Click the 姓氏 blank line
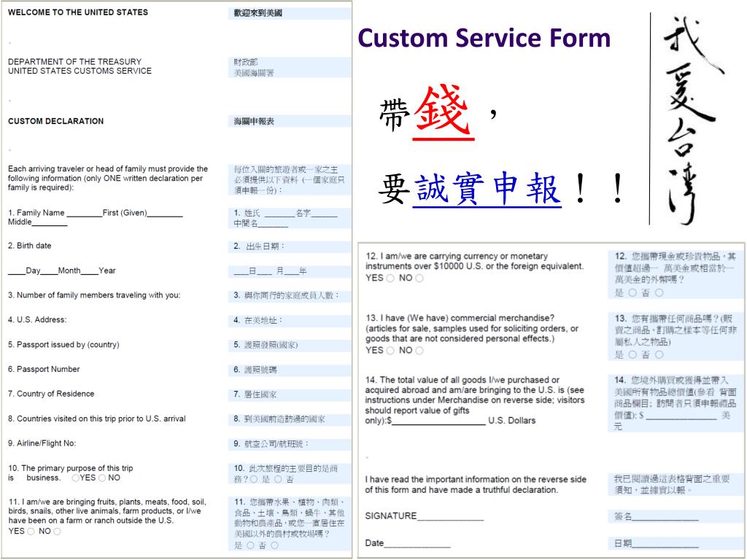 (x=279, y=214)
